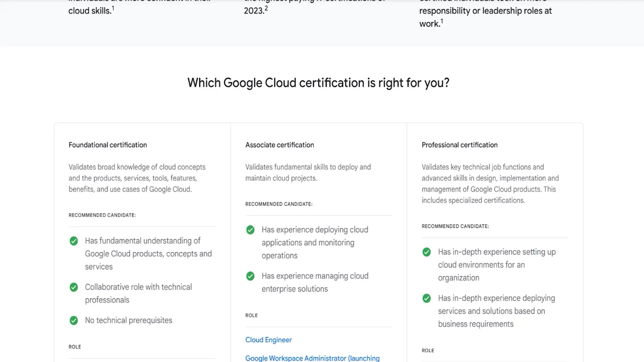Click the 'cloud skills.1' text at top
Image resolution: width=644 pixels, height=362 pixels.
[91, 10]
